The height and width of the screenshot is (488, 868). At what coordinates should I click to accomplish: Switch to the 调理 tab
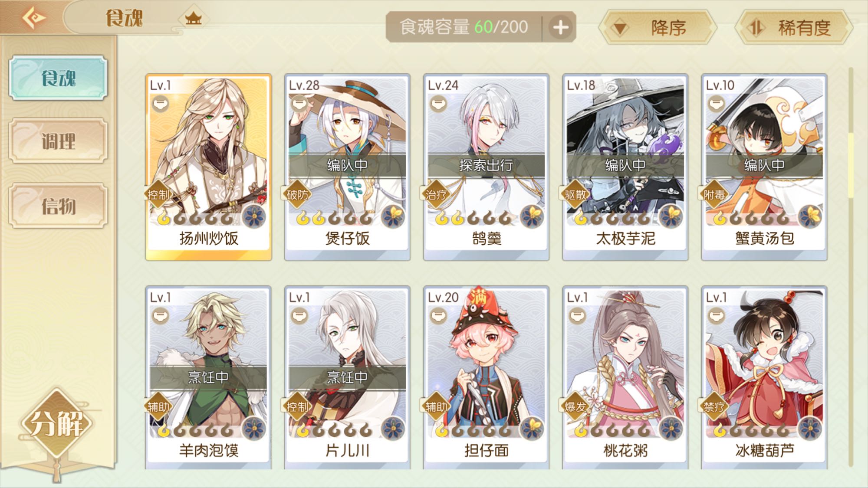click(x=58, y=141)
